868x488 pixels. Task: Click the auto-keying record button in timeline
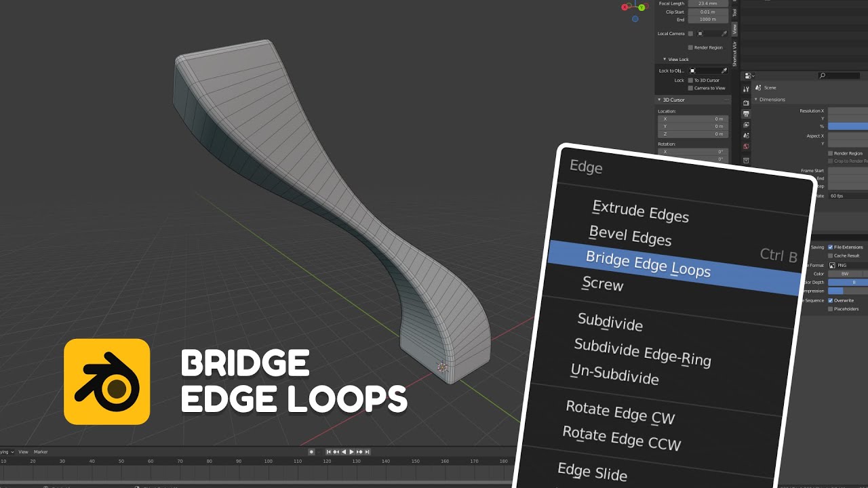(x=311, y=452)
